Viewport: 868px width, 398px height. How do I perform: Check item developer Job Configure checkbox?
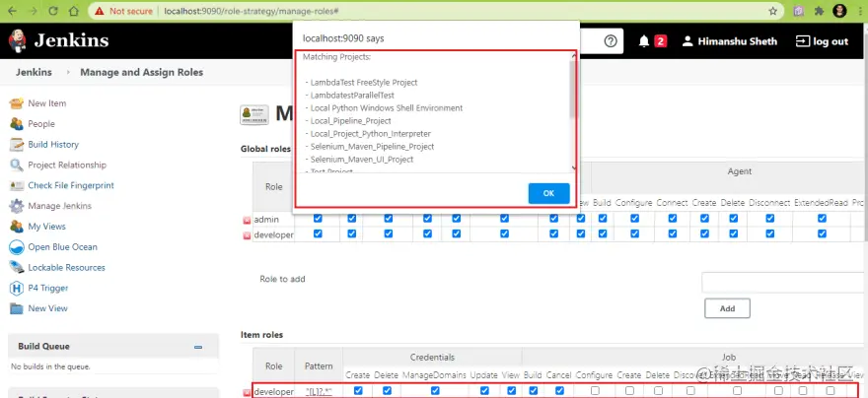(595, 390)
